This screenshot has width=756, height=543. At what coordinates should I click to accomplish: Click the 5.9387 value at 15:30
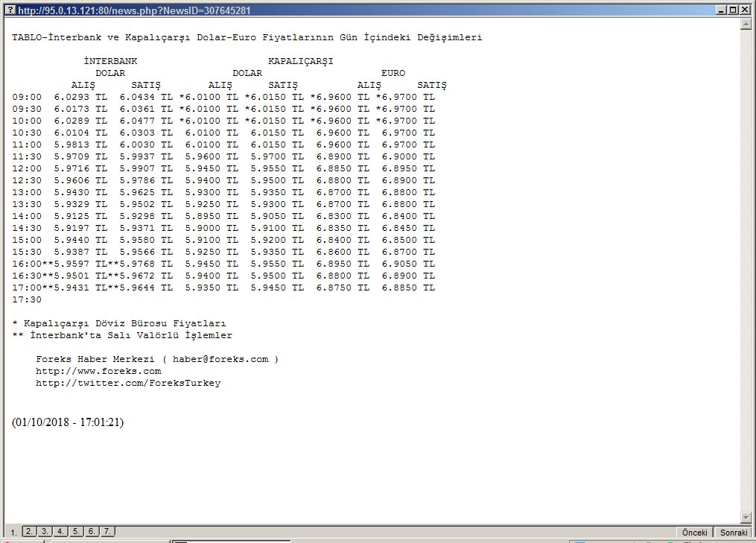click(x=72, y=253)
